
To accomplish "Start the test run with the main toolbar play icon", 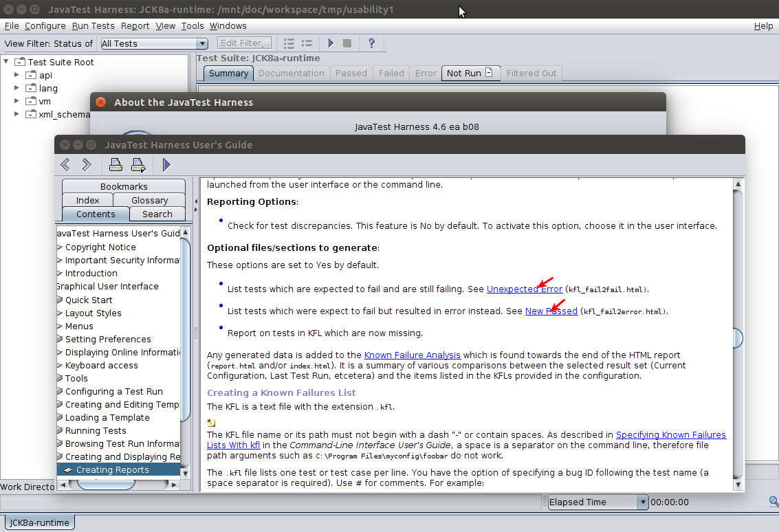I will tap(331, 43).
